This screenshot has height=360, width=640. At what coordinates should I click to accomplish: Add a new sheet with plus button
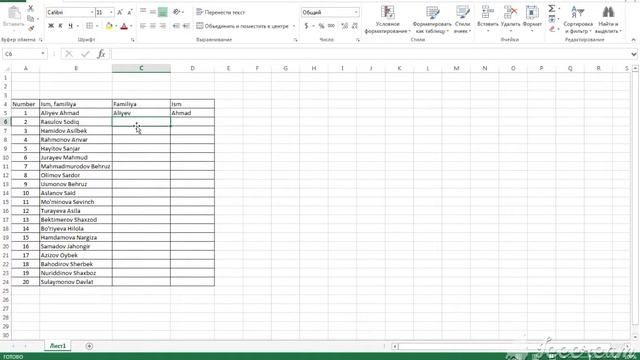click(x=89, y=346)
